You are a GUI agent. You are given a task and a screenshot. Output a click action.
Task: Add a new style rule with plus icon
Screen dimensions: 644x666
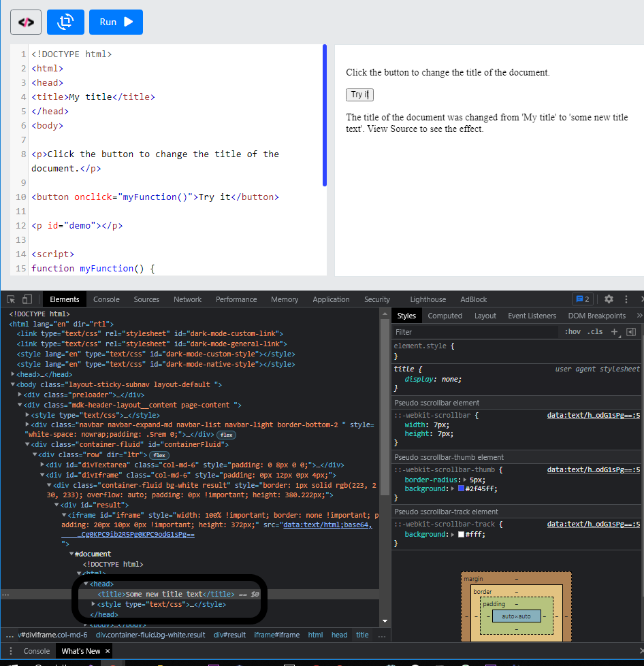coord(614,332)
